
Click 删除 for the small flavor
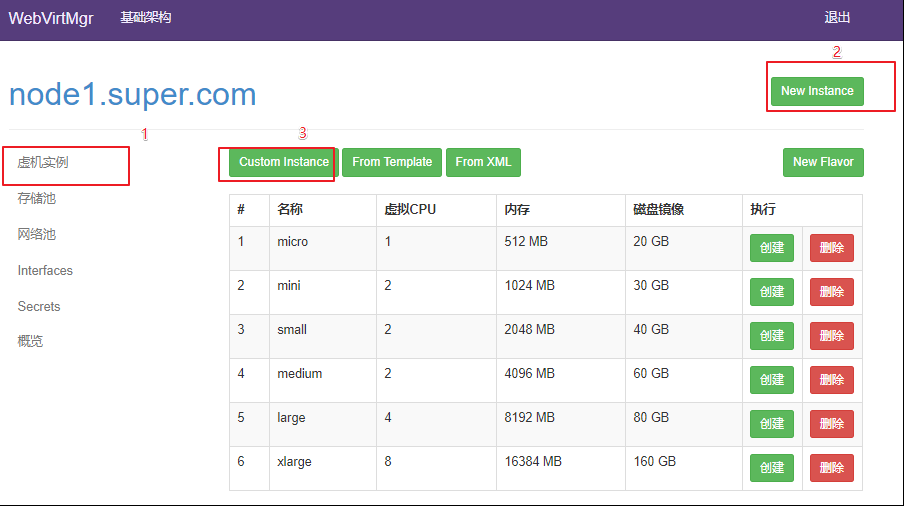[x=831, y=336]
